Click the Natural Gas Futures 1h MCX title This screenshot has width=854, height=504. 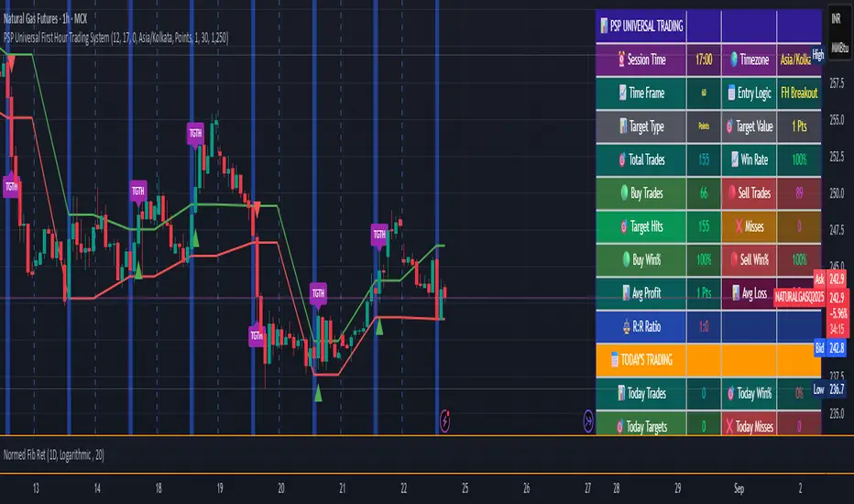(45, 19)
